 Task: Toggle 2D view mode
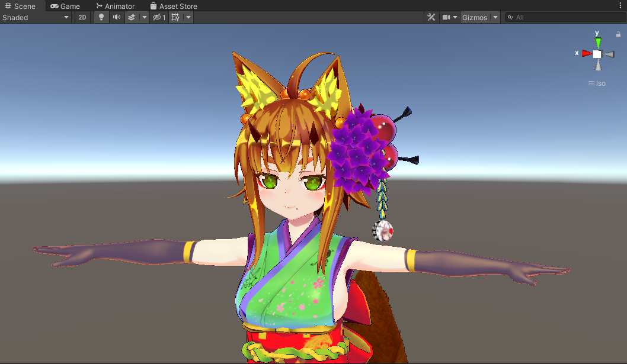(82, 17)
